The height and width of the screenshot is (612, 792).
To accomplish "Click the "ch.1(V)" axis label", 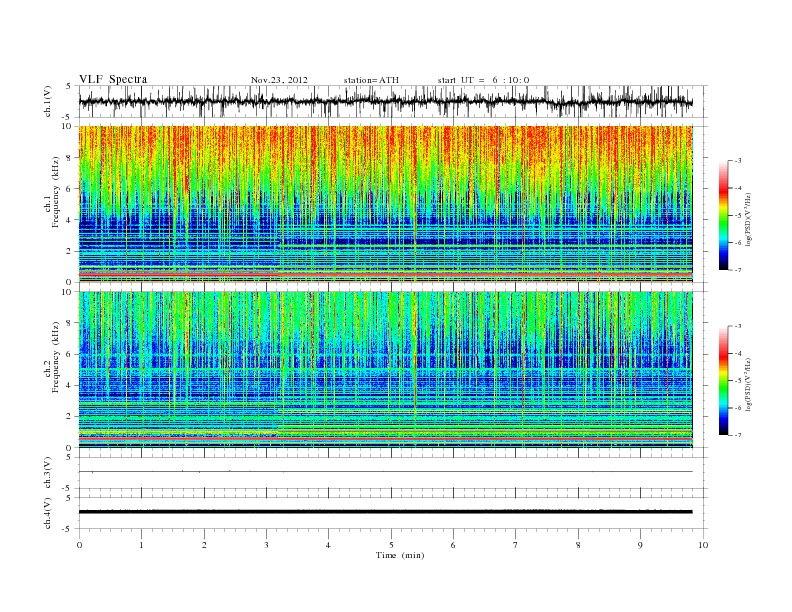I will tap(47, 101).
